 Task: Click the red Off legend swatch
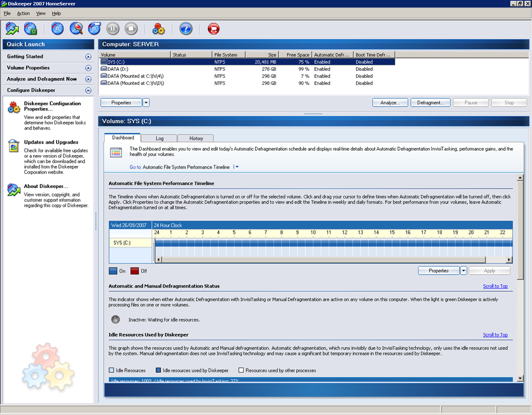[x=134, y=271]
